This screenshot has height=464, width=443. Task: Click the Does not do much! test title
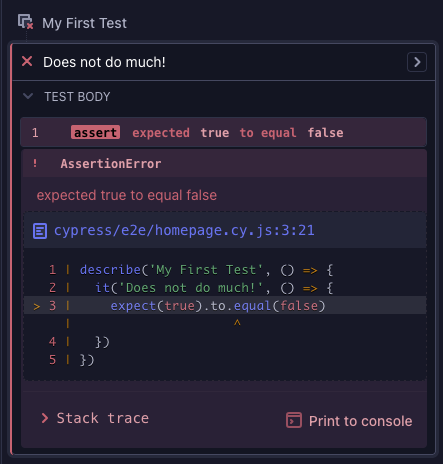click(104, 62)
